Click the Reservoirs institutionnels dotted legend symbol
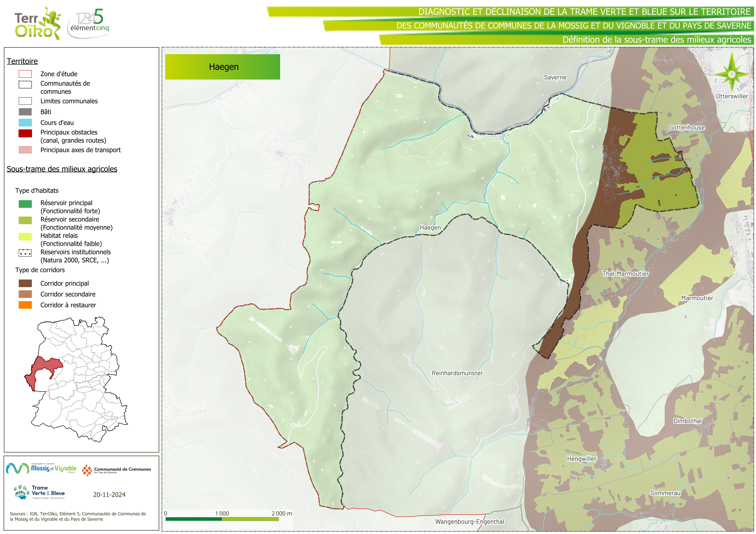Image resolution: width=756 pixels, height=534 pixels. click(25, 253)
